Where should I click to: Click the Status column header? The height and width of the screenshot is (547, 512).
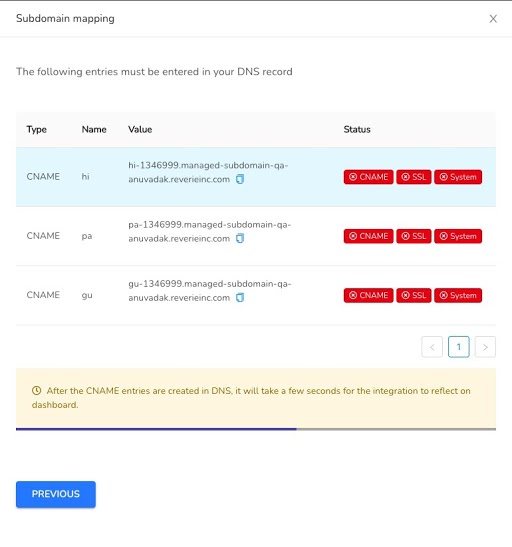(357, 129)
